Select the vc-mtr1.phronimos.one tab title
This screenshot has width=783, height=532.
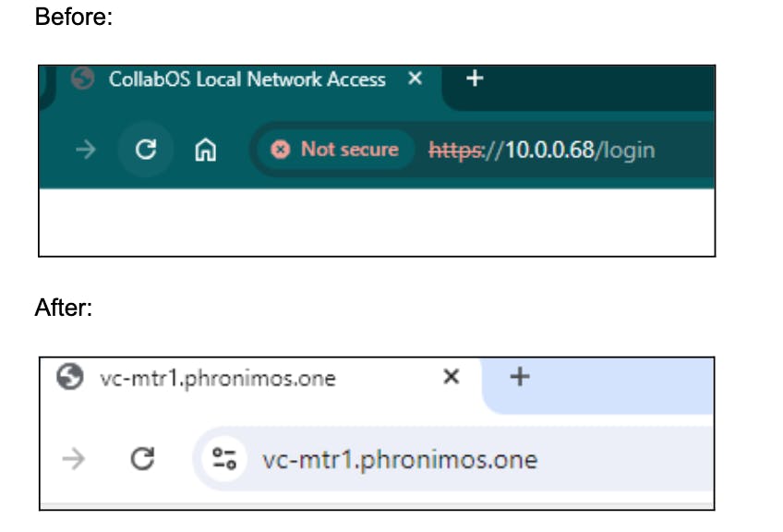(217, 378)
